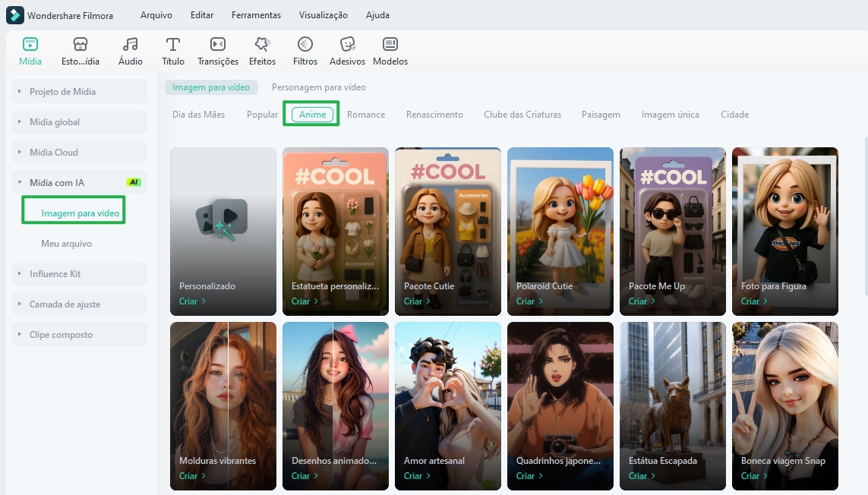Select the Paisagem category
Image resolution: width=868 pixels, height=495 pixels.
(x=601, y=115)
